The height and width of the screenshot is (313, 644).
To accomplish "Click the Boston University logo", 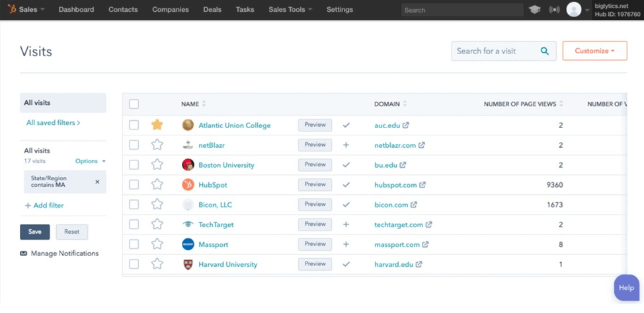I will coord(188,165).
